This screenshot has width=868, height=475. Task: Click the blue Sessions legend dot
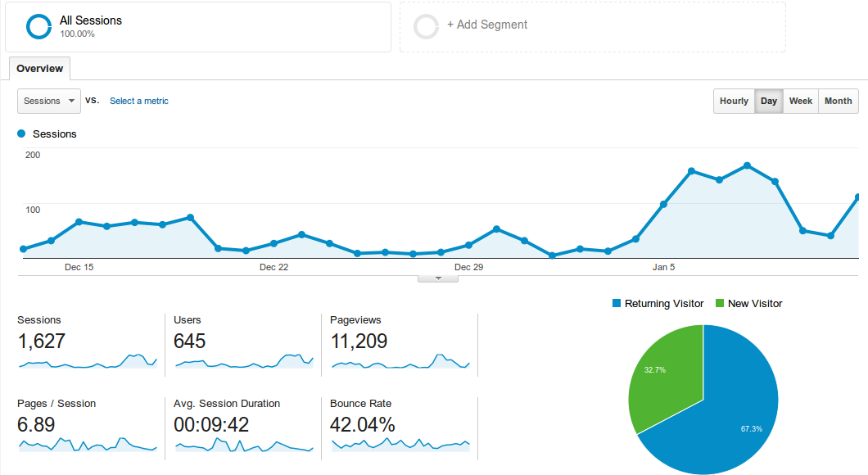pos(20,133)
